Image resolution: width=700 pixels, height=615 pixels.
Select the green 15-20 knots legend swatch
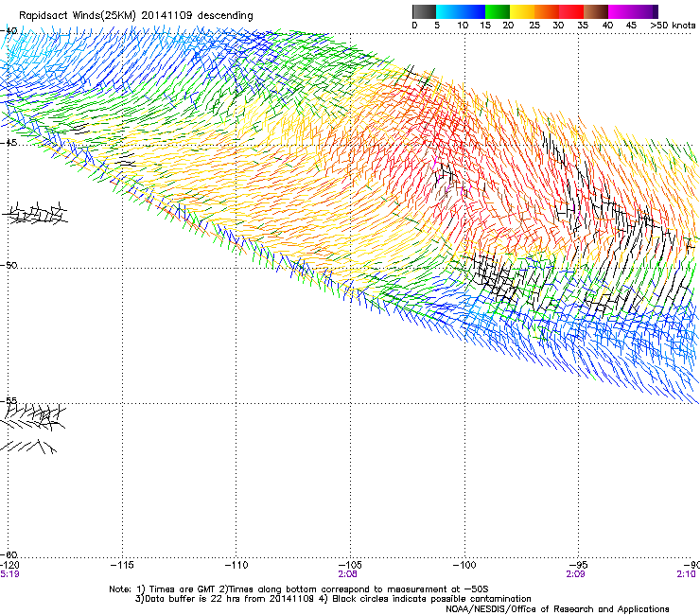498,11
